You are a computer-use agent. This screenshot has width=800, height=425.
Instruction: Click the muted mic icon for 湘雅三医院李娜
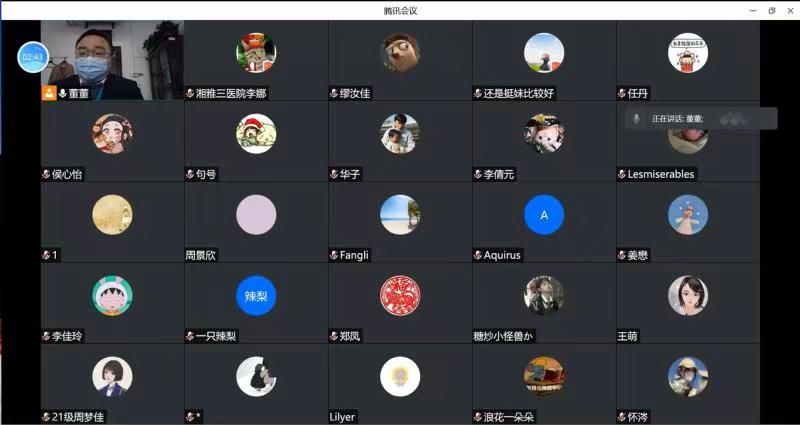tap(190, 93)
